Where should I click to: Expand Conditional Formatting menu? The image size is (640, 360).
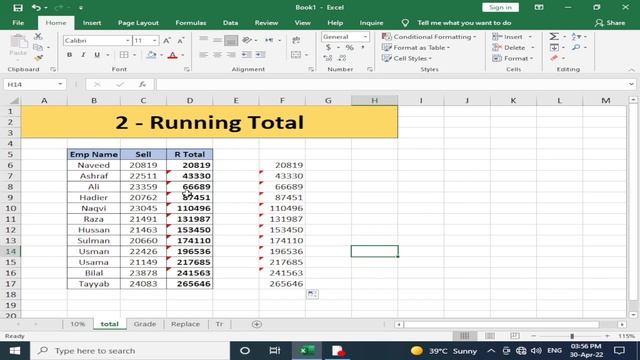click(x=429, y=37)
